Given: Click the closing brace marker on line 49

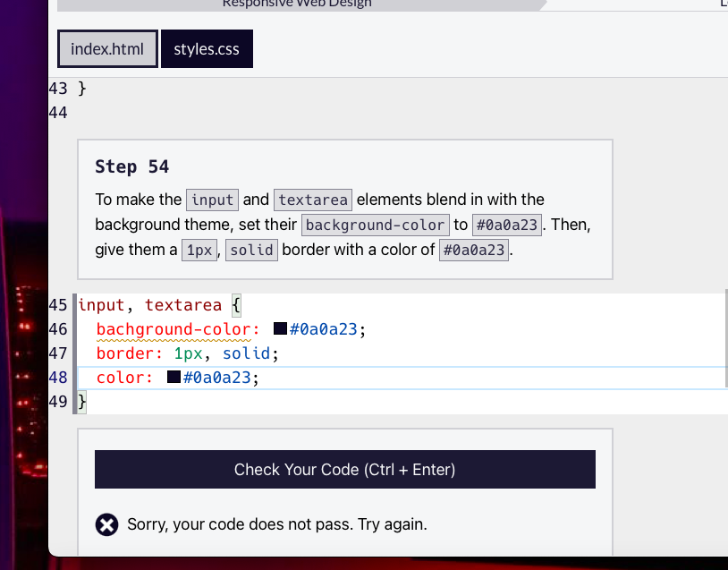Looking at the screenshot, I should pyautogui.click(x=80, y=401).
